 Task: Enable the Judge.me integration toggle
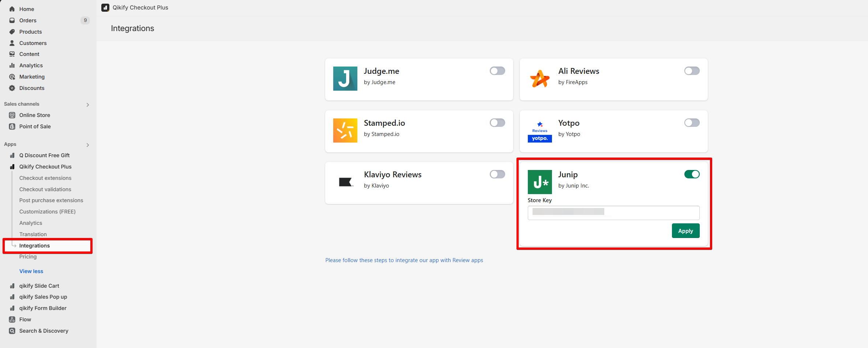click(x=497, y=71)
